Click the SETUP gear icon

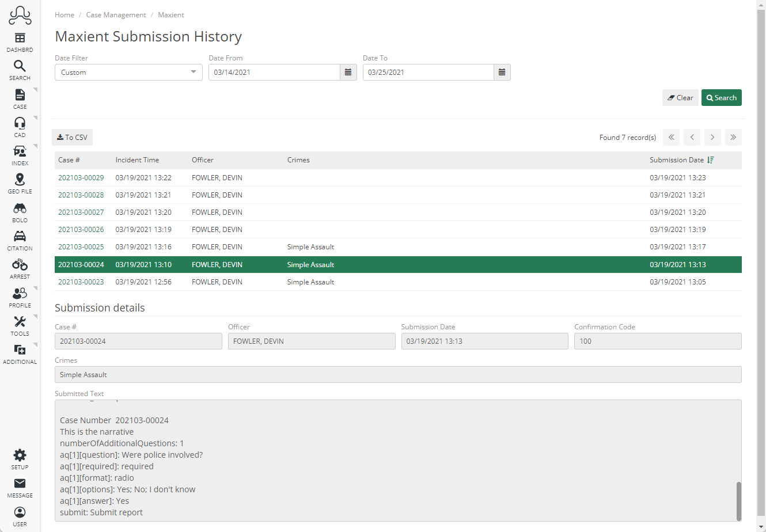(20, 454)
